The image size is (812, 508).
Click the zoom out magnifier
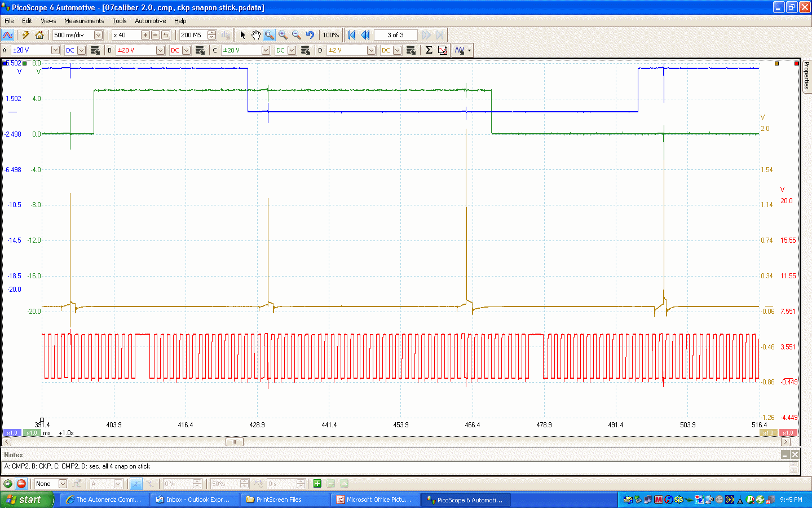point(297,35)
